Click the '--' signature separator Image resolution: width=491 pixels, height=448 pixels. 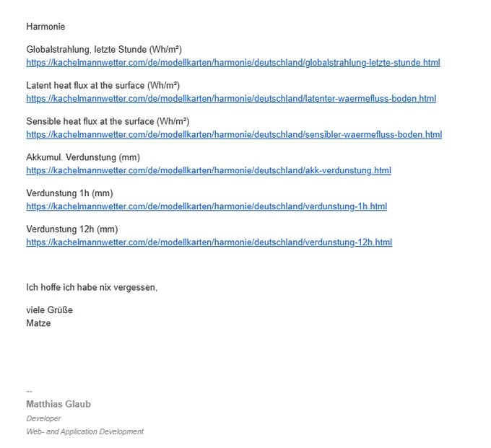pos(29,392)
